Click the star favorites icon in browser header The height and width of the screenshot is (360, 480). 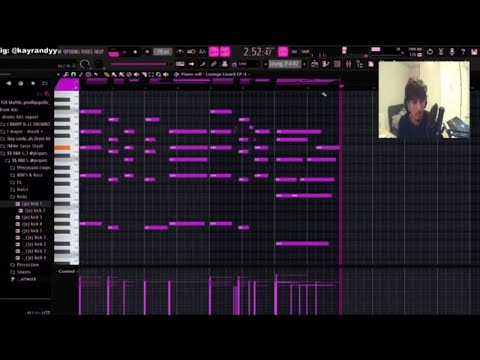click(x=33, y=83)
